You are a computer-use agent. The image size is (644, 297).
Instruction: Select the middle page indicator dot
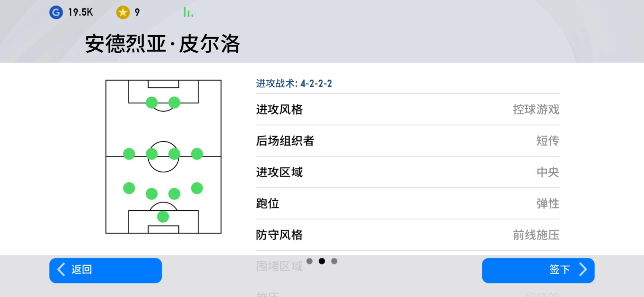(322, 261)
